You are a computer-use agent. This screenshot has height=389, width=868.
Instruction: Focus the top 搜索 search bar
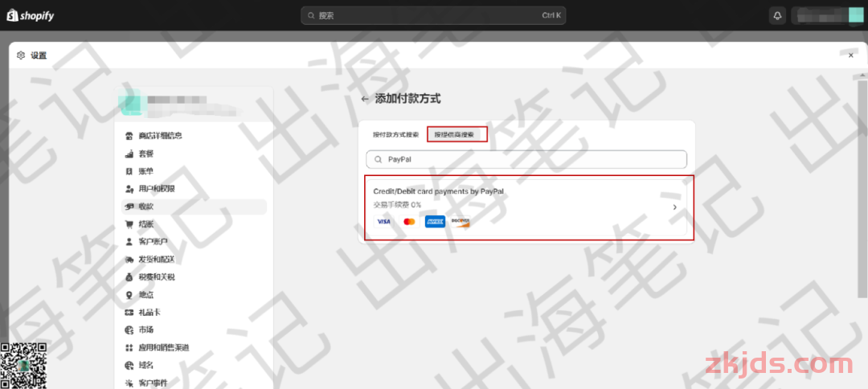pyautogui.click(x=433, y=15)
